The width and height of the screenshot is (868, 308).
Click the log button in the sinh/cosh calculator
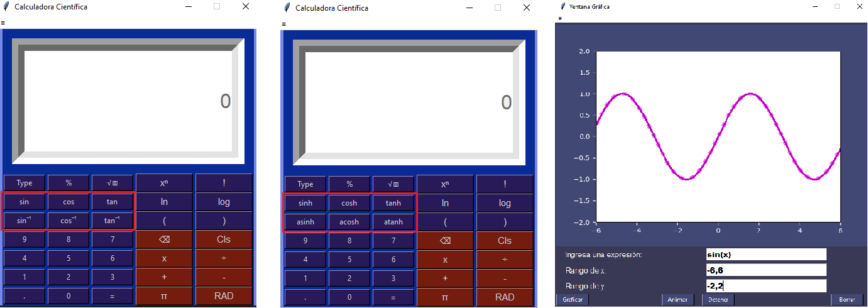(505, 203)
